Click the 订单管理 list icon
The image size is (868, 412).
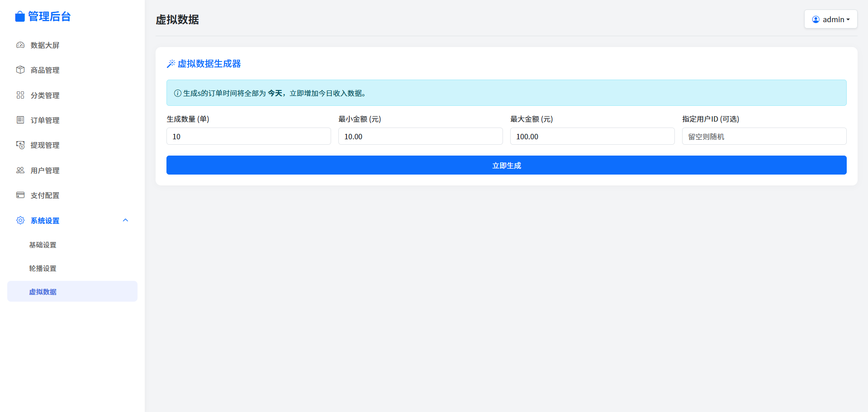click(x=20, y=120)
